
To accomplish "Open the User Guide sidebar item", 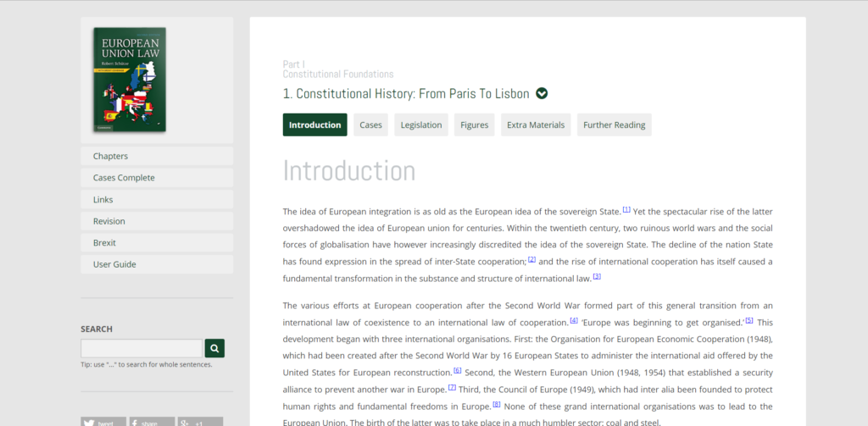I will click(157, 264).
